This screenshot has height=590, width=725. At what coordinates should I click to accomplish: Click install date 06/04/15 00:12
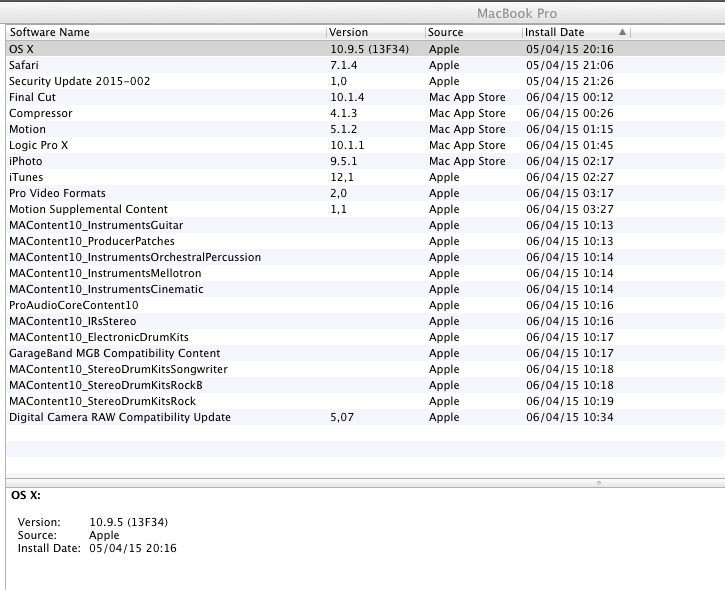click(x=570, y=97)
